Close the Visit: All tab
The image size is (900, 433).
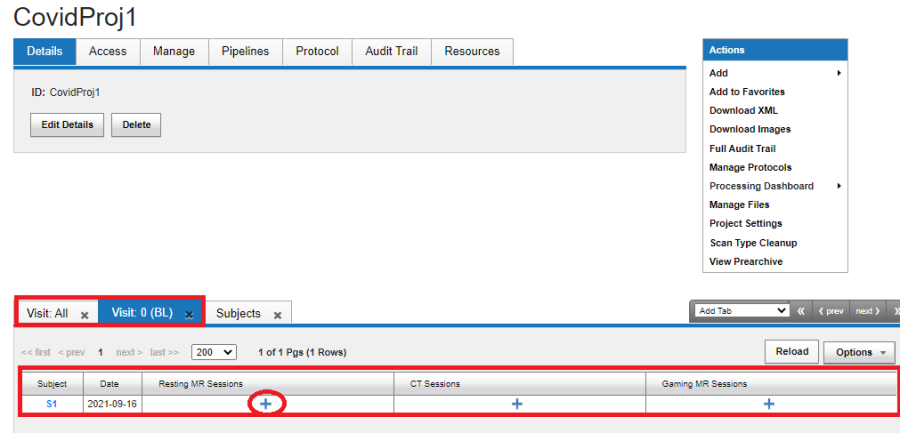click(x=85, y=315)
